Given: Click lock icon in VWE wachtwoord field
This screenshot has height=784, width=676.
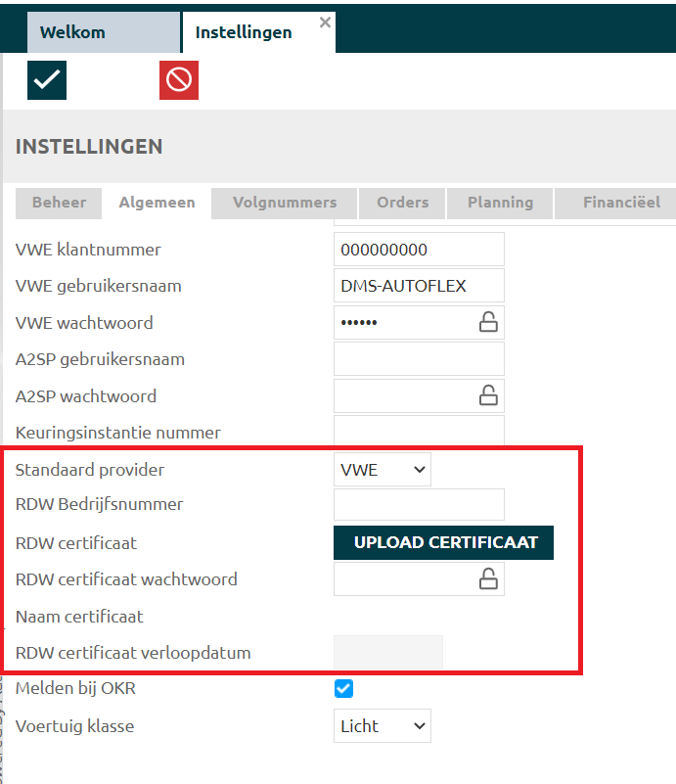Looking at the screenshot, I should coord(487,322).
